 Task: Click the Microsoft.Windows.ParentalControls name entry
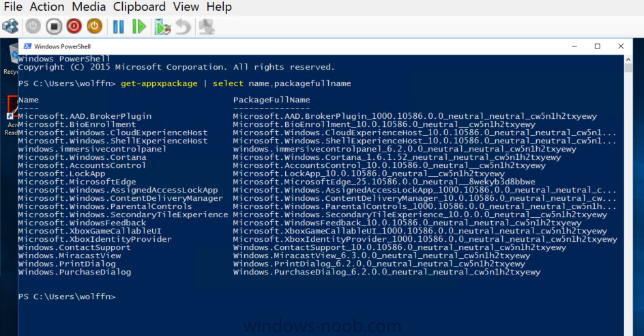(x=105, y=206)
